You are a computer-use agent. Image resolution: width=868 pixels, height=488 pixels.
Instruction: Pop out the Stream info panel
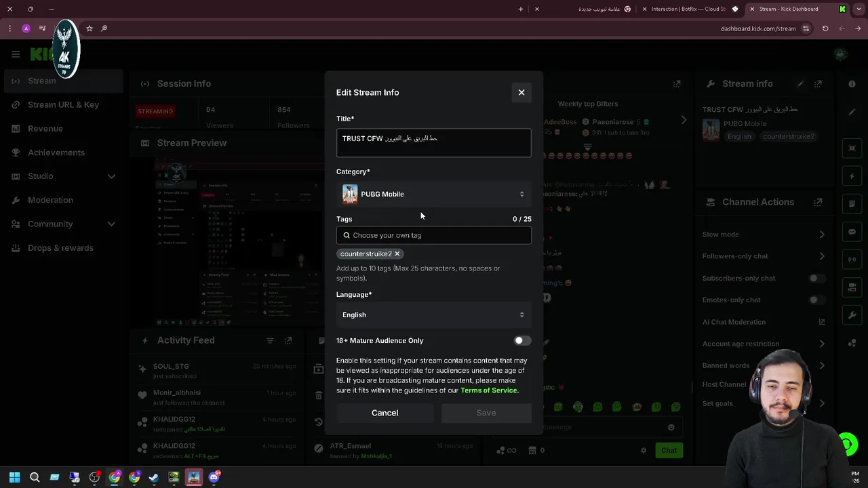tap(818, 84)
